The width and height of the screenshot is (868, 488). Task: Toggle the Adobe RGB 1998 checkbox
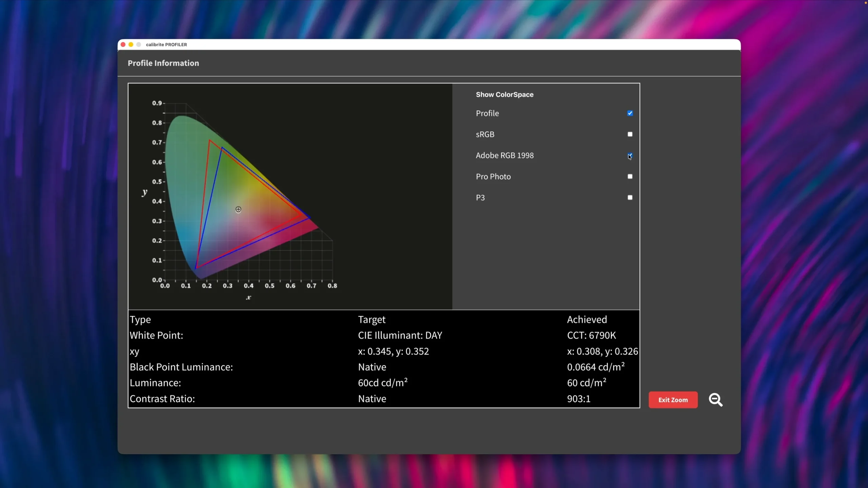coord(630,156)
